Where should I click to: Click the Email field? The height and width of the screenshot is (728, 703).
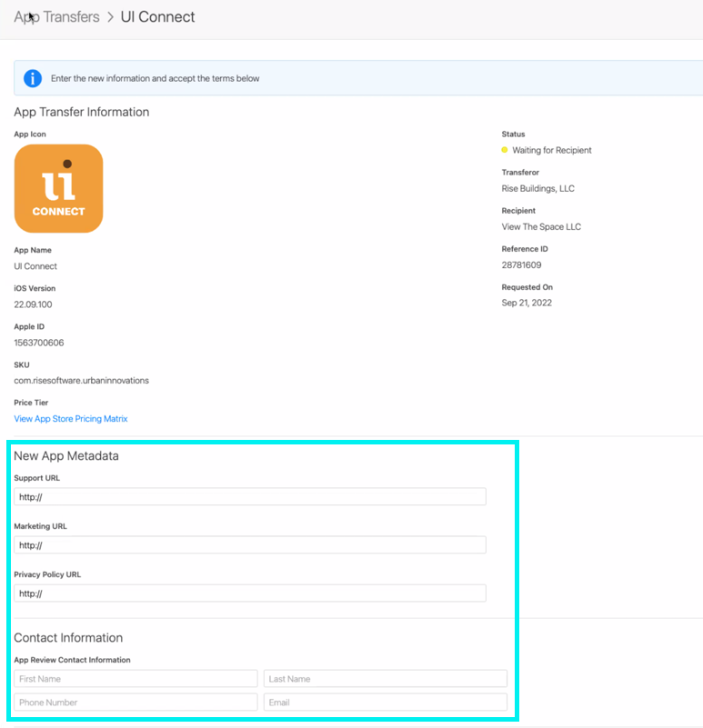pos(386,703)
